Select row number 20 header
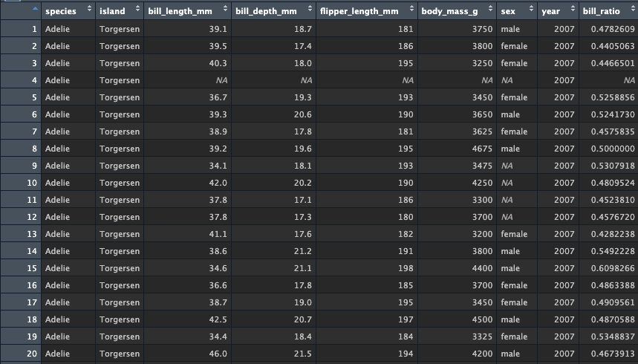Image resolution: width=638 pixels, height=364 pixels. tap(21, 354)
